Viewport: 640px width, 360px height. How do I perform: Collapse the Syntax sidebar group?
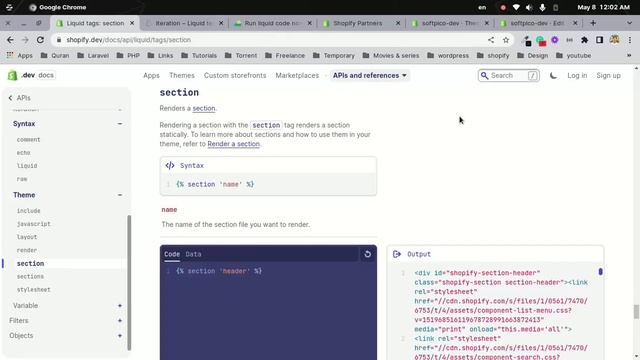pos(120,124)
